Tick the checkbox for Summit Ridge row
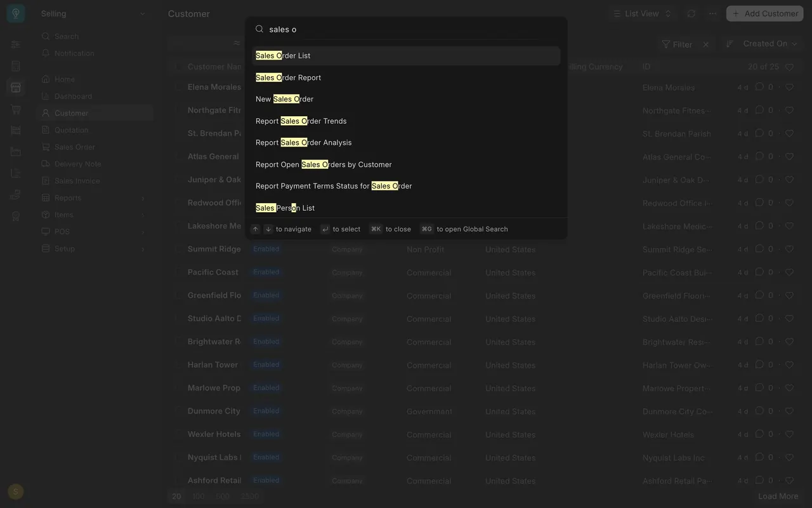 [178, 249]
